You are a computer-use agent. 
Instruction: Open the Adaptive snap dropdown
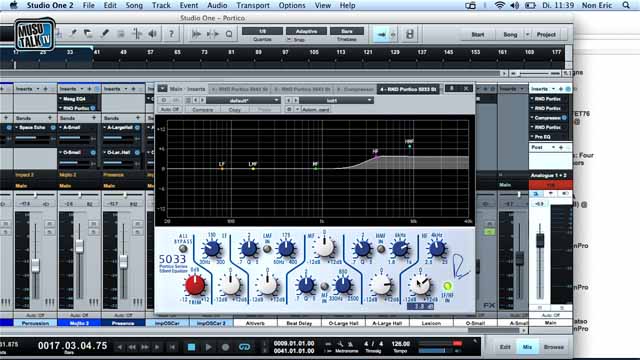(x=306, y=31)
